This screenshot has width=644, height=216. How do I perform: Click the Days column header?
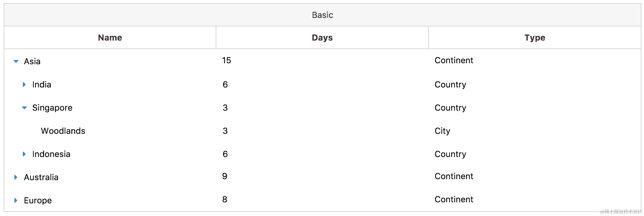(322, 37)
